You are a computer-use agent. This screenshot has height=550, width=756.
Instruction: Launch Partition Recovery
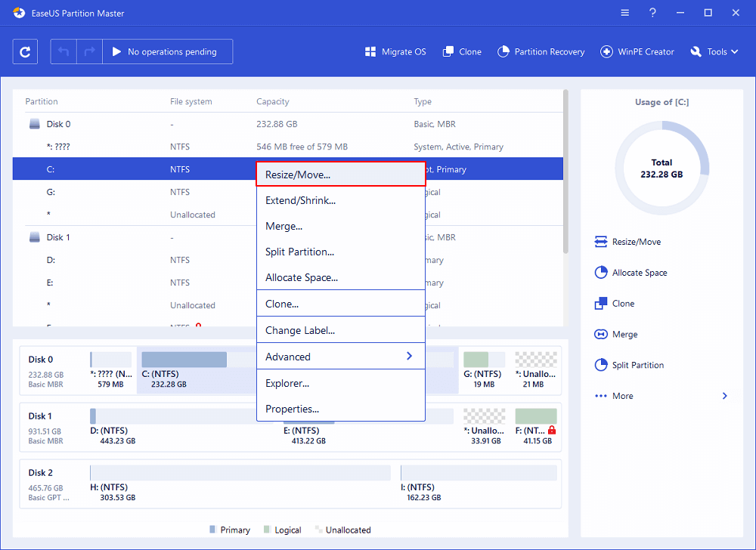541,51
